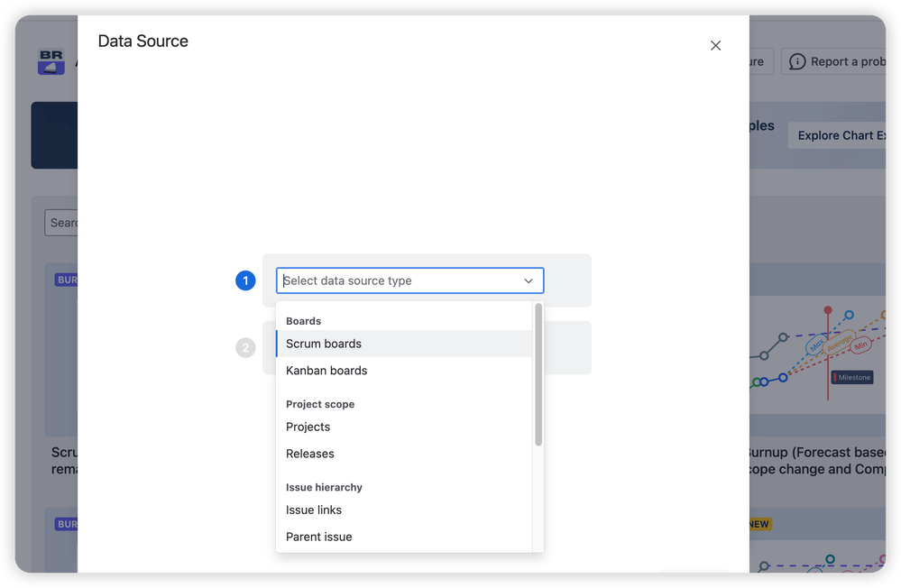
Task: Select Projects as data source
Action: (x=404, y=427)
